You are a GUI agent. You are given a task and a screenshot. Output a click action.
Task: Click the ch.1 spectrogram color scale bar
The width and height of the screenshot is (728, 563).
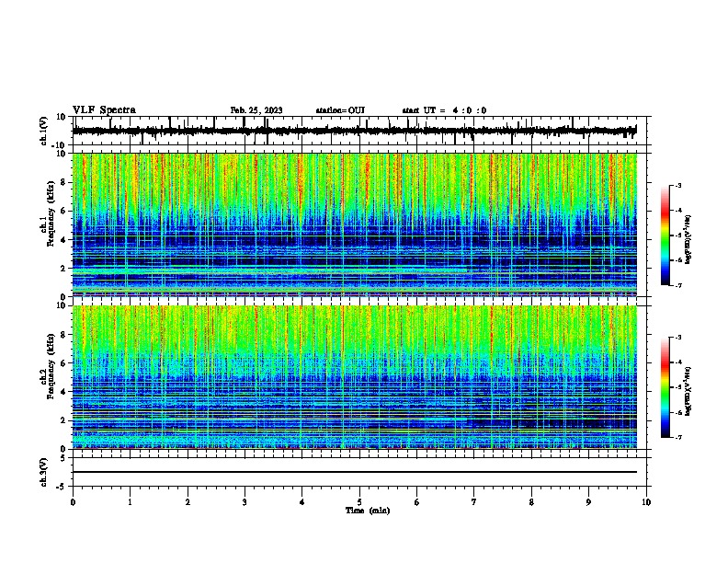pos(665,236)
